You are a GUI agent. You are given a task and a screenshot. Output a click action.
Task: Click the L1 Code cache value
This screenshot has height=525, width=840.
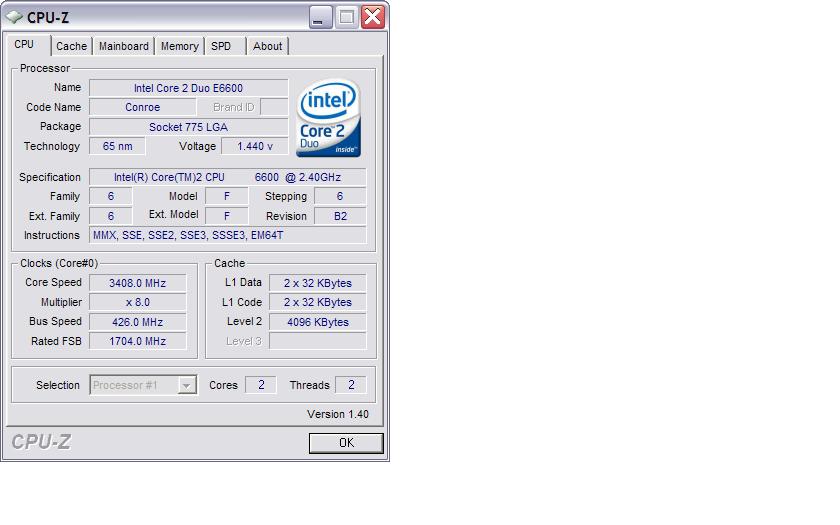318,303
